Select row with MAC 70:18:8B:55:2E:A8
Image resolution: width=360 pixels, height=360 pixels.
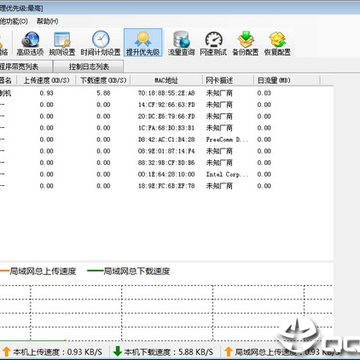point(167,93)
